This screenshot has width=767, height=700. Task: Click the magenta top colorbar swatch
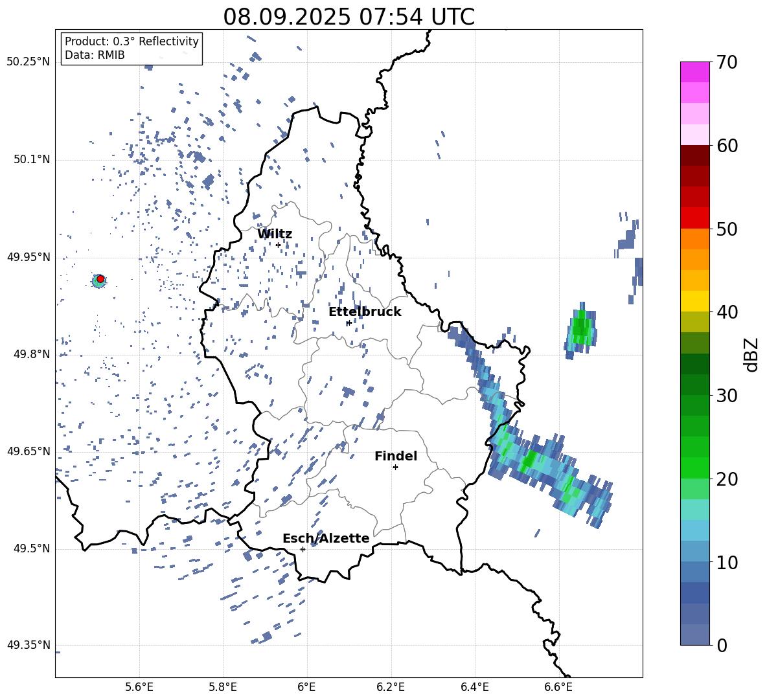coord(694,72)
